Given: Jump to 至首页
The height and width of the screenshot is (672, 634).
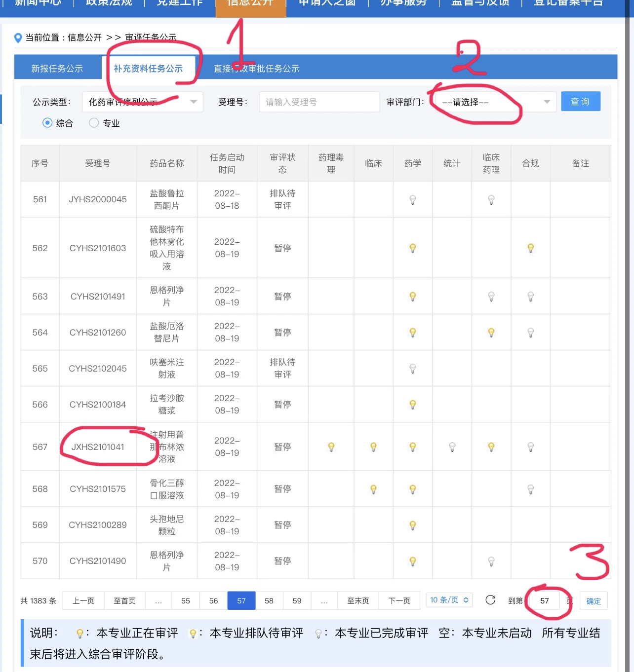Looking at the screenshot, I should click(124, 601).
